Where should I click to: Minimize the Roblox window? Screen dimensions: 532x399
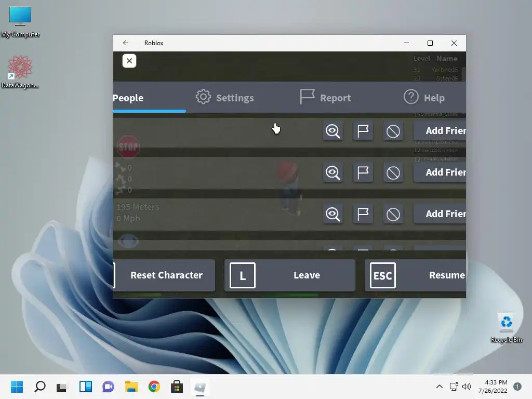tap(406, 43)
